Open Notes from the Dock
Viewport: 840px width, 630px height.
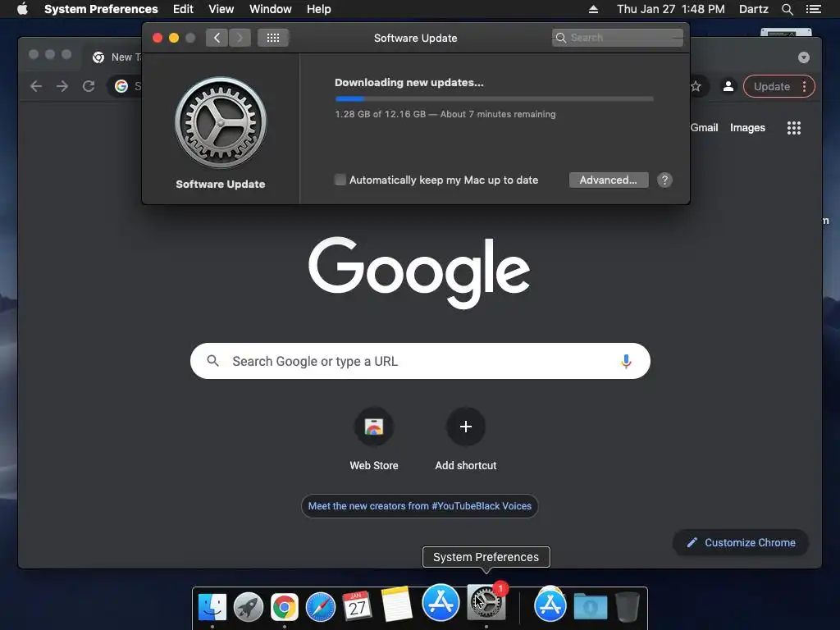(396, 604)
